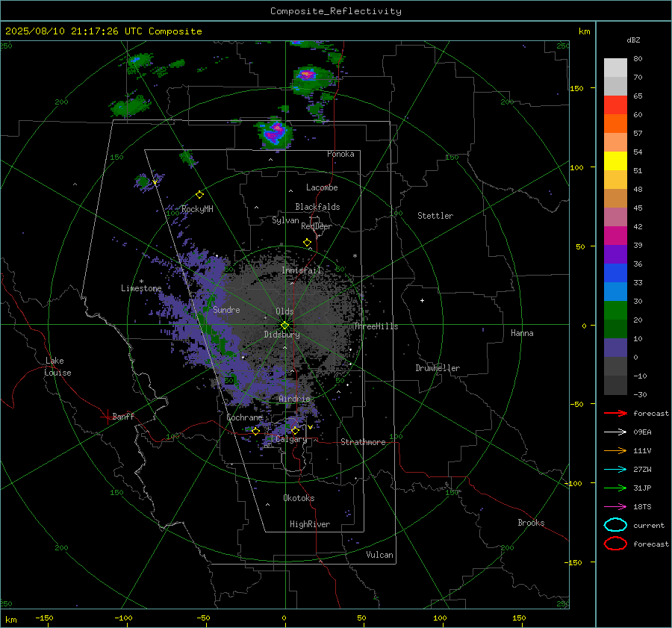The image size is (672, 628).
Task: Click the Composite_Reflectivity title
Action: click(x=335, y=11)
